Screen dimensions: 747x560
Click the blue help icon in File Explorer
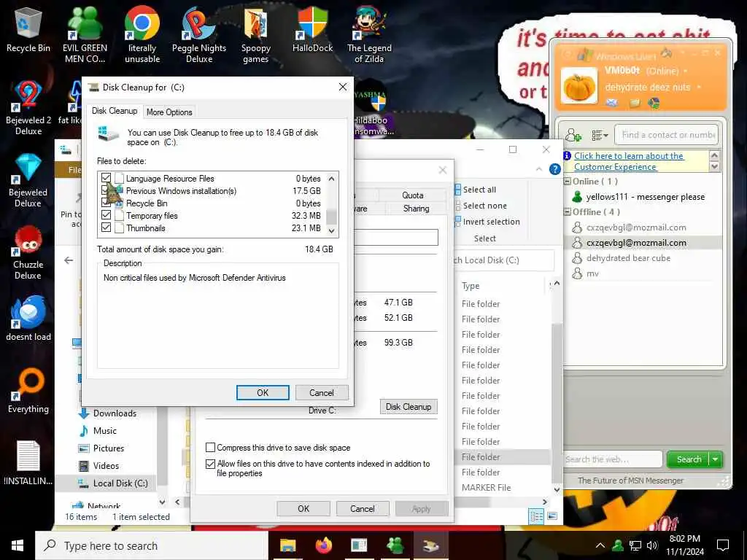[555, 169]
